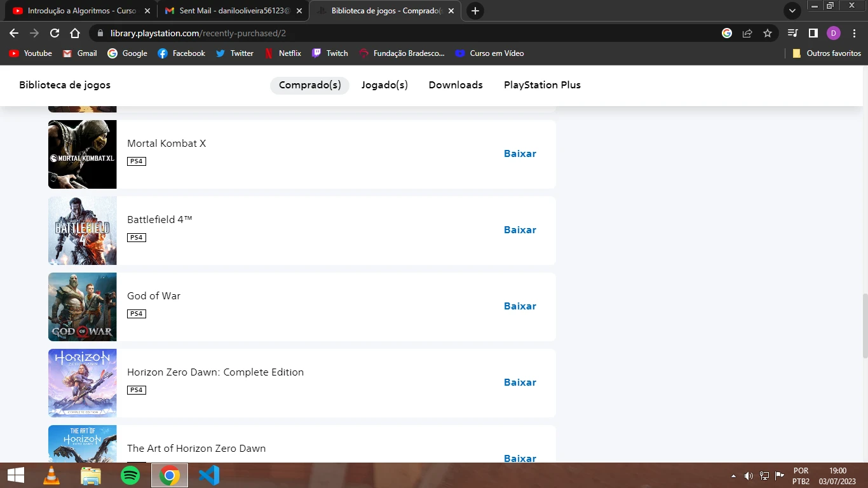Reload the PlayStation library page
Screen dimensions: 868x488
coord(55,33)
